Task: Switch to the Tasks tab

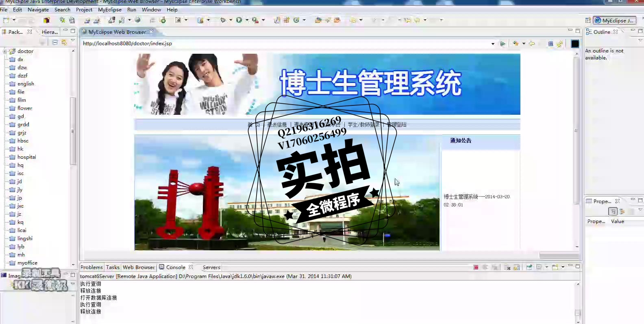Action: (x=113, y=267)
